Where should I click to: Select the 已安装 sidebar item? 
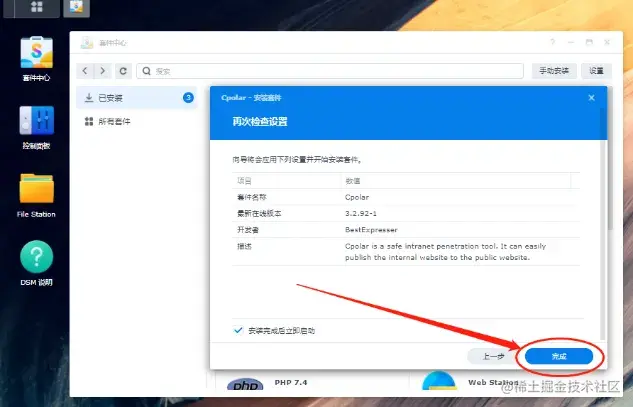(x=136, y=98)
